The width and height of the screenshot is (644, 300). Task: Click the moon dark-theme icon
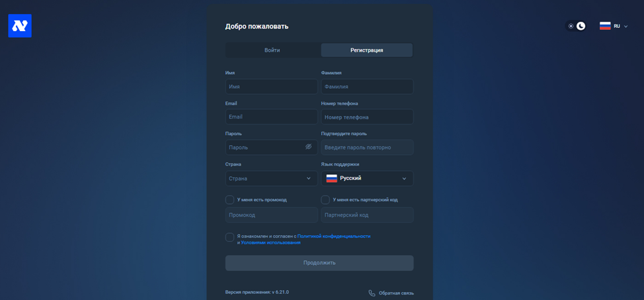pos(581,26)
